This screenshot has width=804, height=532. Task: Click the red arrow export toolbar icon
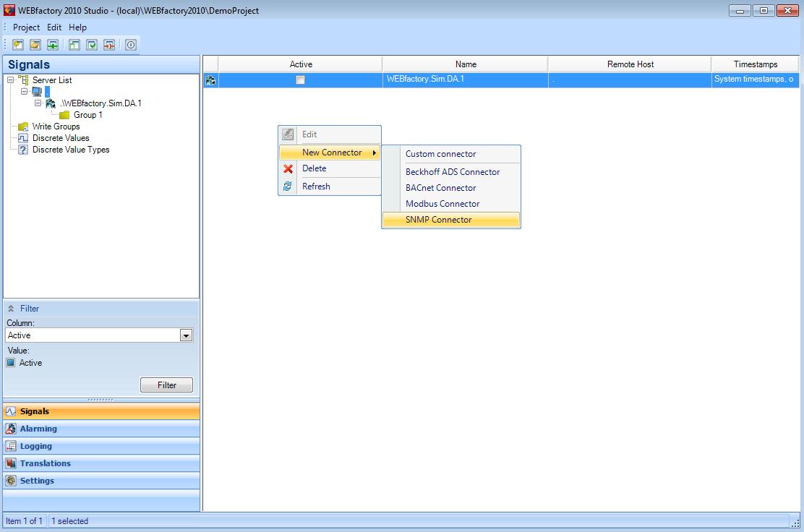[109, 45]
